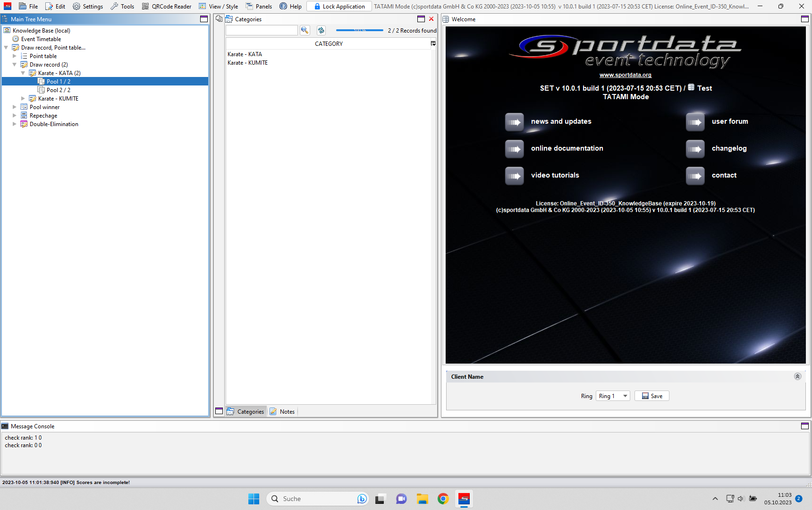Click arrow icon for news and updates

[x=515, y=122]
